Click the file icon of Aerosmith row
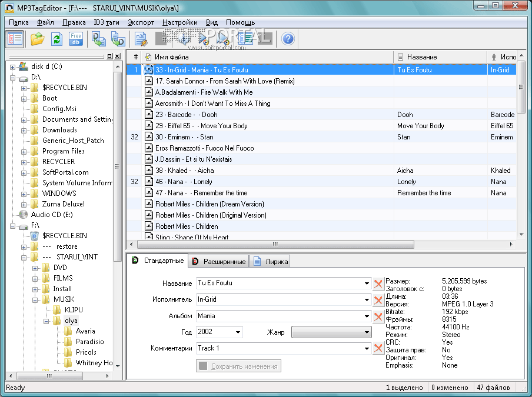 click(x=149, y=104)
